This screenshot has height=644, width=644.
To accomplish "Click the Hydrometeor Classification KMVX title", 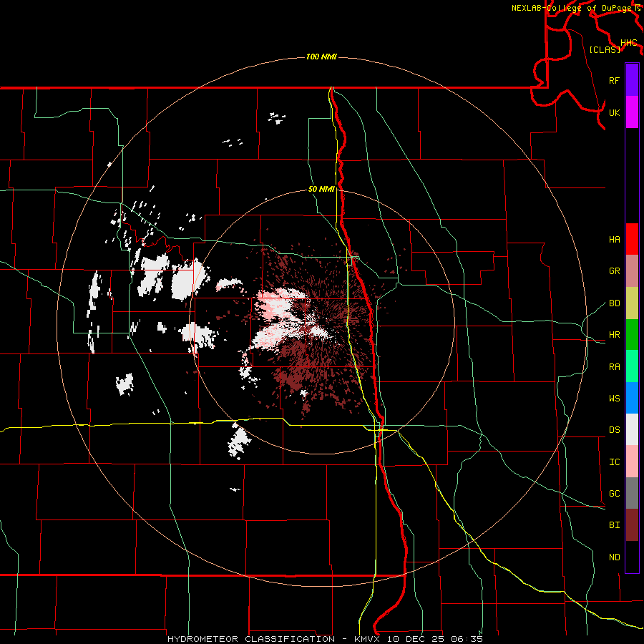I will click(x=325, y=639).
